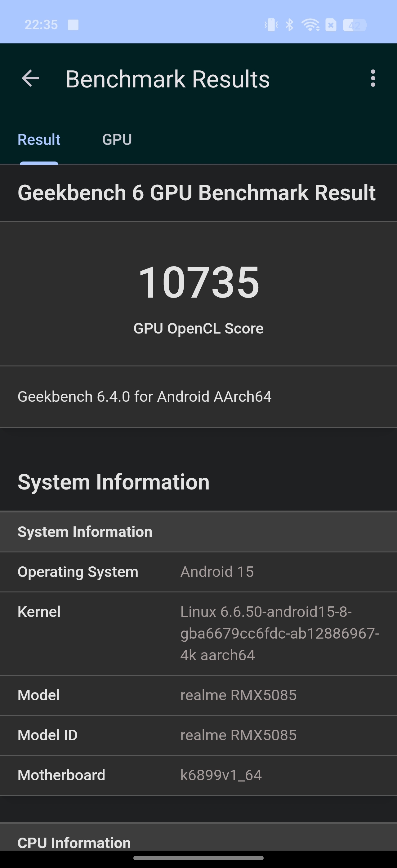Tap the bottom navigation gesture bar
The width and height of the screenshot is (397, 868).
point(198,858)
